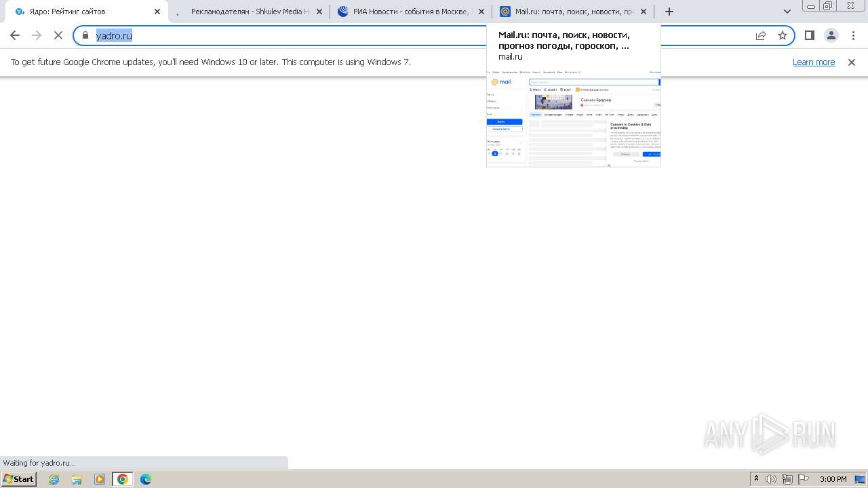This screenshot has width=868, height=488.
Task: Select Chrome taskbar icon
Action: (x=123, y=479)
